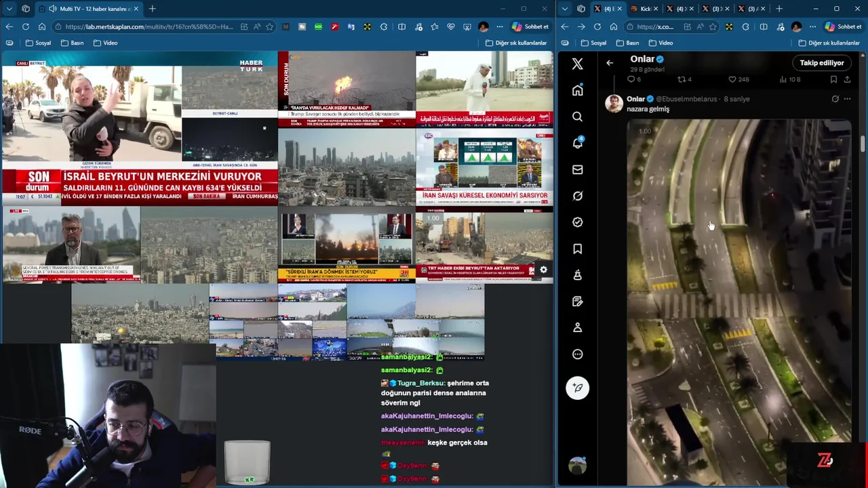The height and width of the screenshot is (488, 868).
Task: Open account avatar at X sidebar bottom
Action: (577, 465)
